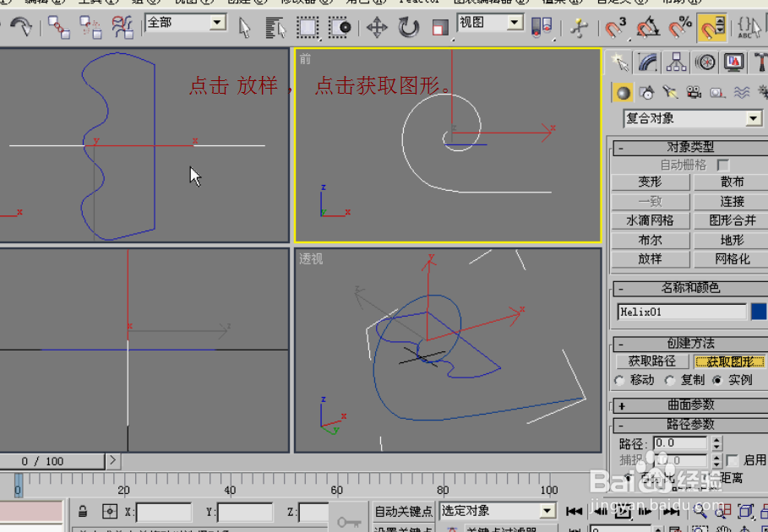The image size is (768, 532).
Task: Select the Geometry category icon
Action: pos(622,92)
